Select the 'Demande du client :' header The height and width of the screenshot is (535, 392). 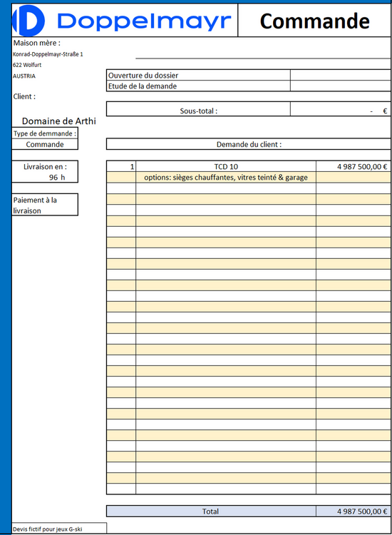pos(249,144)
